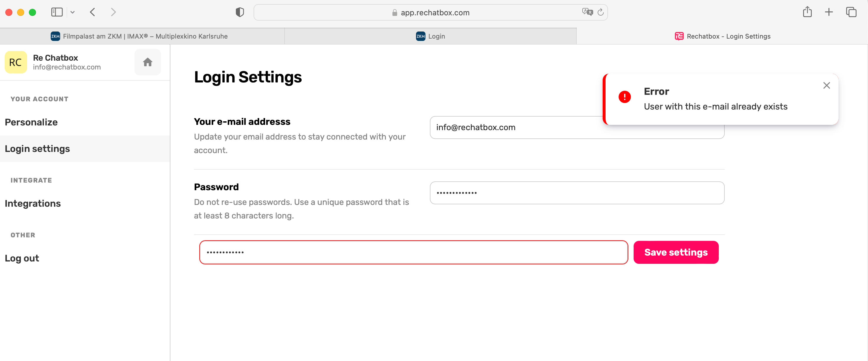The image size is (868, 361).
Task: Select Login settings in the sidebar
Action: 85,149
